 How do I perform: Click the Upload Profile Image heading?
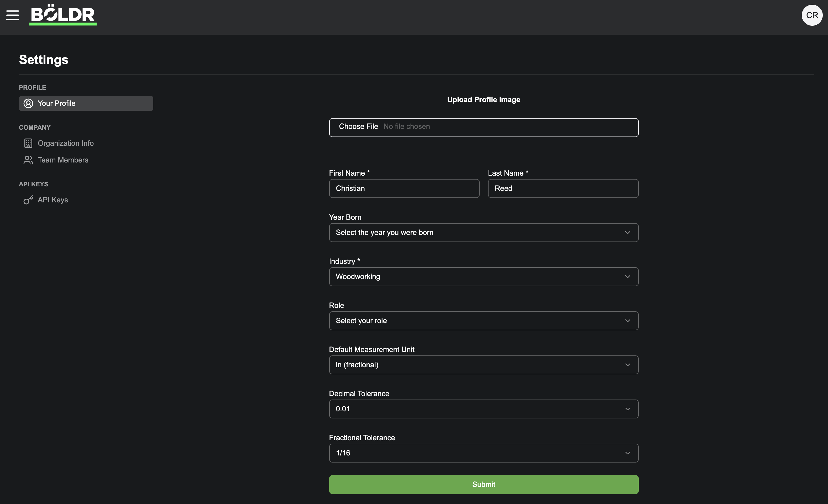tap(484, 99)
